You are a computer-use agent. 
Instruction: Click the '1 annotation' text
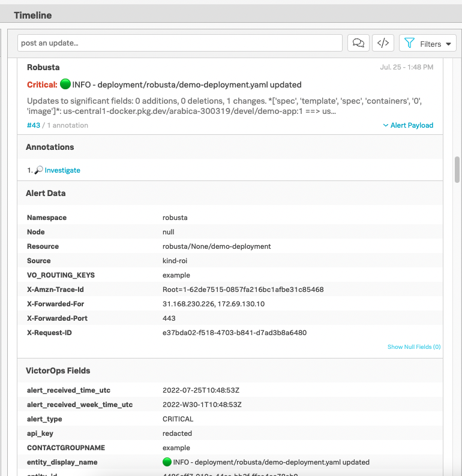coord(67,125)
